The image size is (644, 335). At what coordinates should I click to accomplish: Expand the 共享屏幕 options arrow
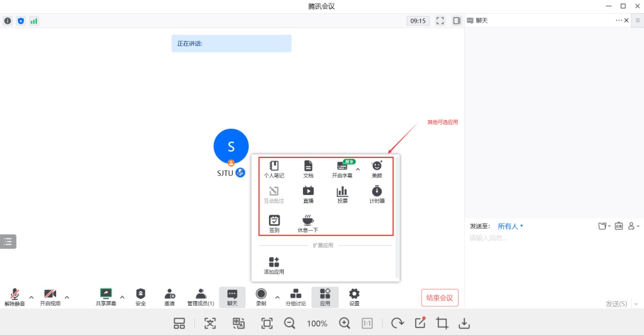(x=122, y=297)
